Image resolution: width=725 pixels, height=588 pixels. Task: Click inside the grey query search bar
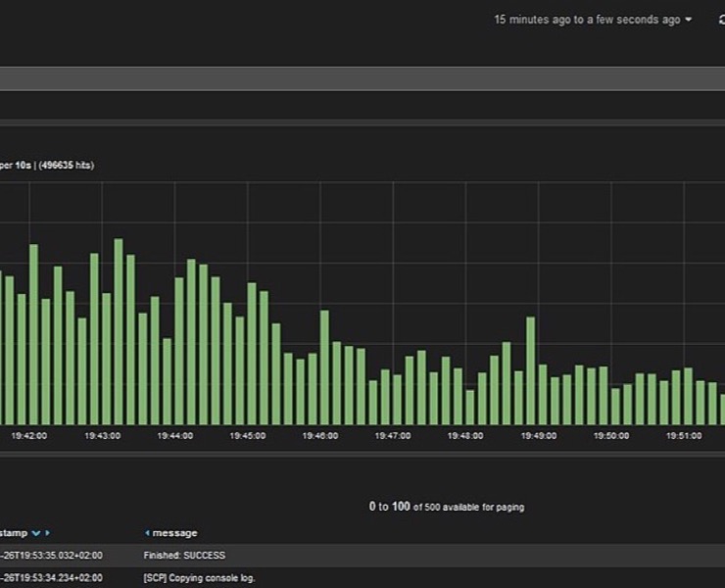[x=362, y=78]
